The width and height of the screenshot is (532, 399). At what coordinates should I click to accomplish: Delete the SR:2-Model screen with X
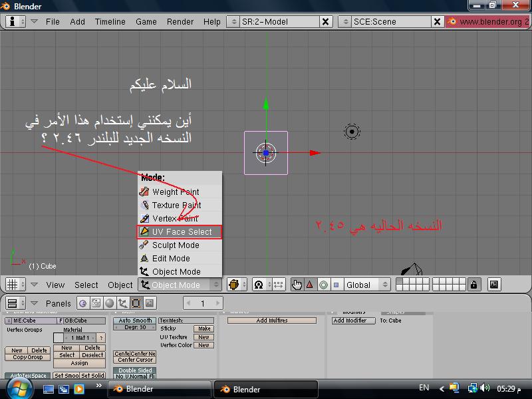pos(325,22)
